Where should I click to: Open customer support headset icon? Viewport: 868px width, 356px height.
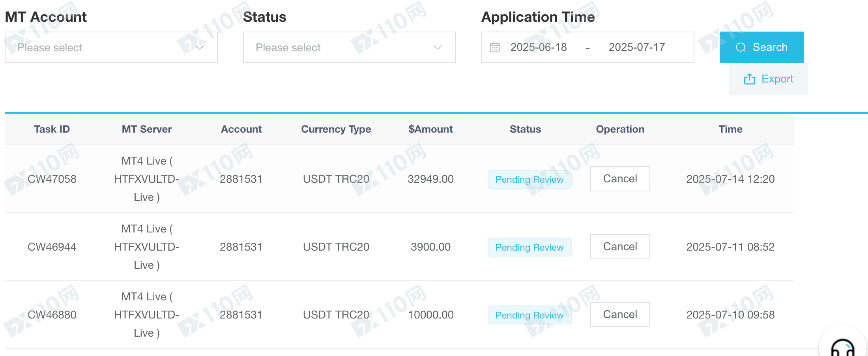[x=843, y=348]
